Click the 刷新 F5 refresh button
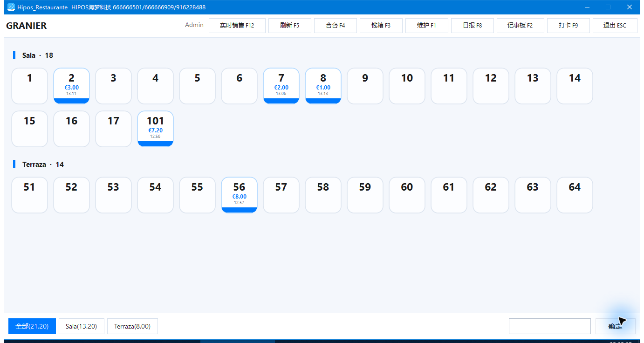Image resolution: width=644 pixels, height=343 pixels. coord(290,26)
